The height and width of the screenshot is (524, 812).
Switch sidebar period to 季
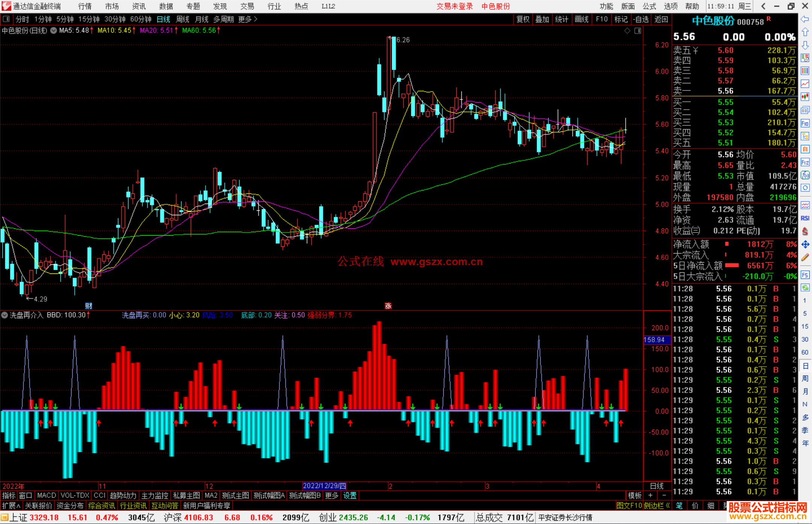tap(805, 430)
